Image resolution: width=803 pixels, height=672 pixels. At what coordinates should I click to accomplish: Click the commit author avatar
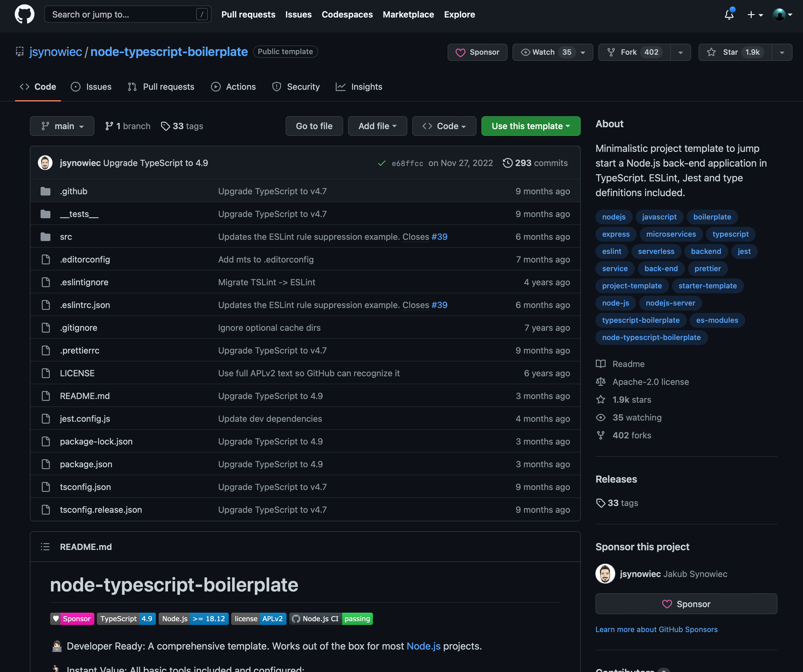pyautogui.click(x=45, y=163)
